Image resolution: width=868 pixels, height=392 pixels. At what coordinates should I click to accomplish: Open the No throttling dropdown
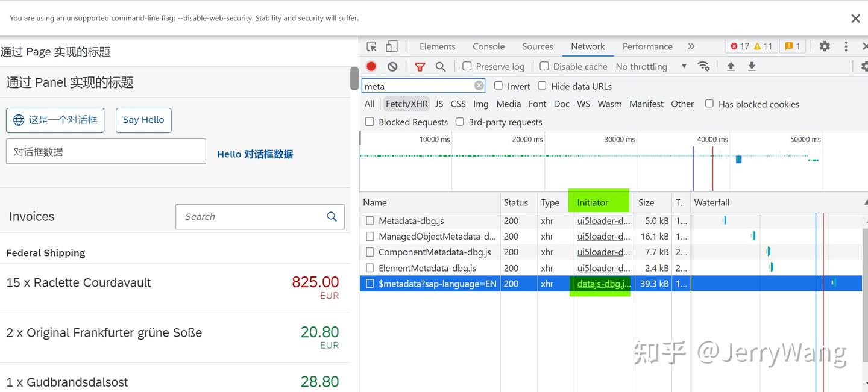pos(654,66)
